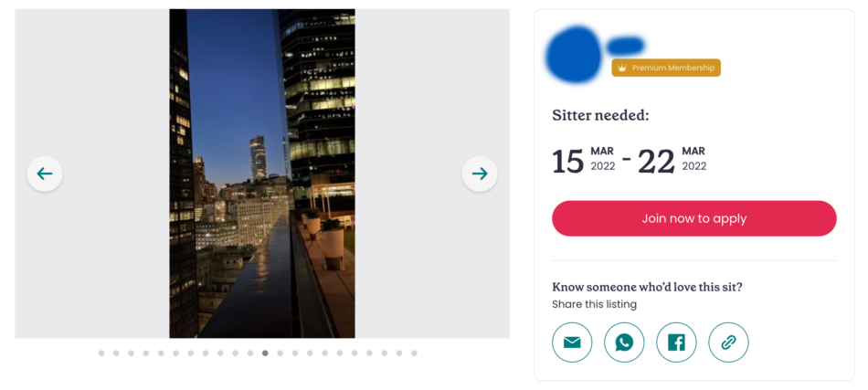Click Join now to apply button

(x=694, y=218)
